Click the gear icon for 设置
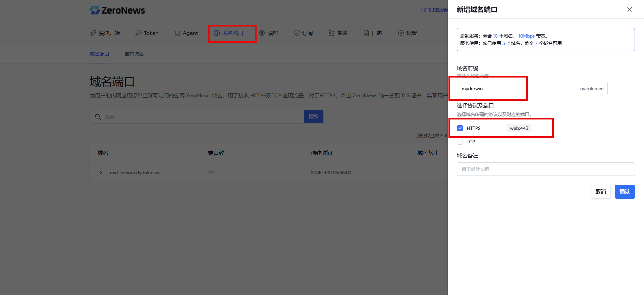 [401, 33]
